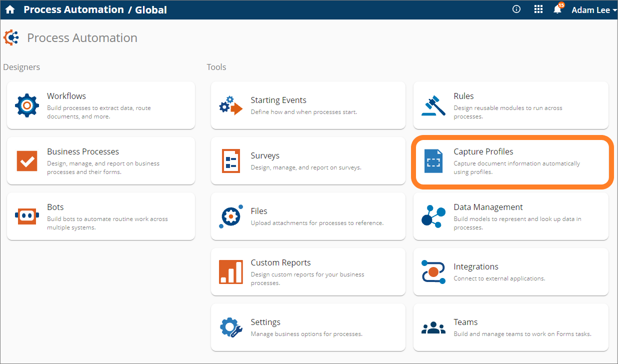Click Global in the breadcrumb header
The width and height of the screenshot is (618, 364).
(150, 9)
